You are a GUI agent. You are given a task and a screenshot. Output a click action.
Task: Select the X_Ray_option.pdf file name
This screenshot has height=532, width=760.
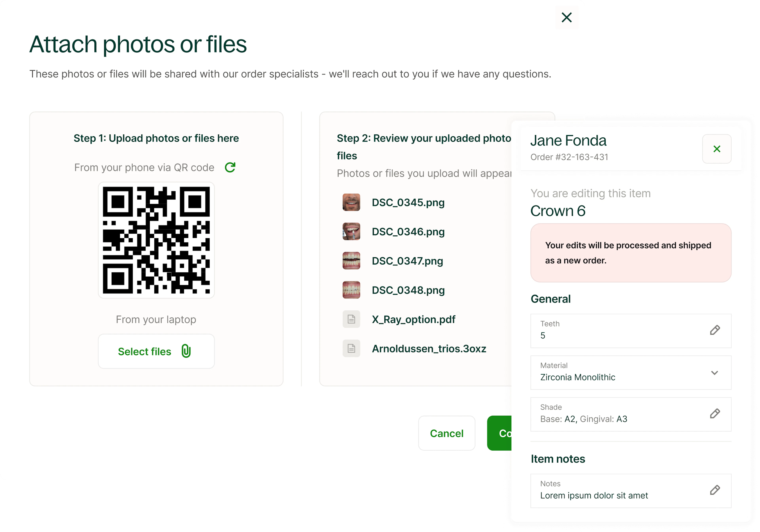point(413,320)
